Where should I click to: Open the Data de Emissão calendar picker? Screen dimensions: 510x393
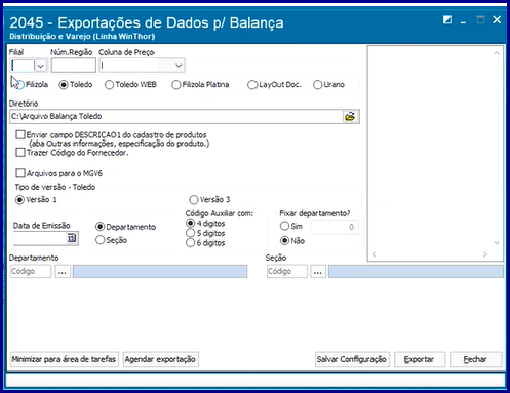point(72,238)
